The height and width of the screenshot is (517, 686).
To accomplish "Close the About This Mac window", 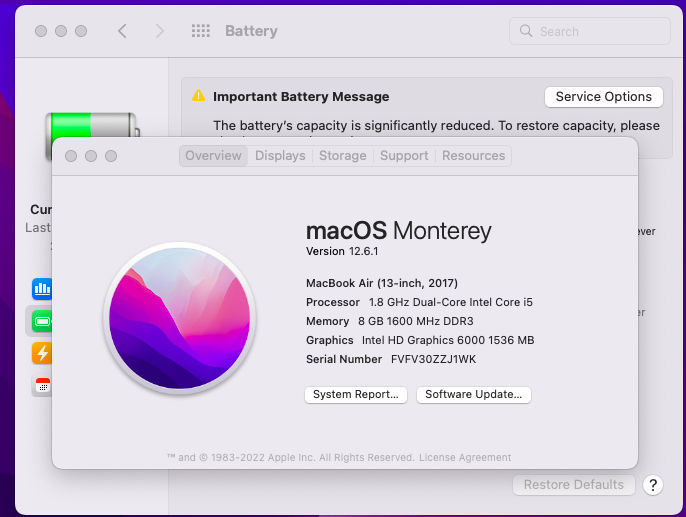I will click(71, 156).
